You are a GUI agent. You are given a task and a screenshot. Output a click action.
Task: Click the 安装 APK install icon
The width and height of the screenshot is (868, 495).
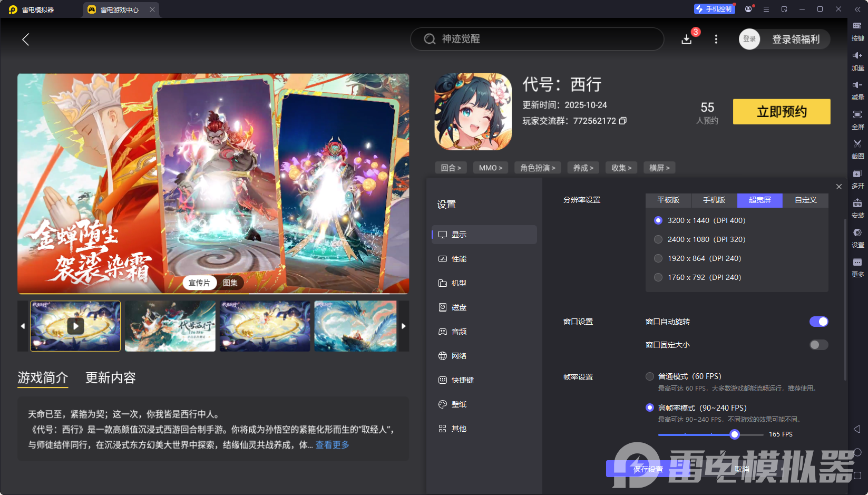tap(857, 209)
